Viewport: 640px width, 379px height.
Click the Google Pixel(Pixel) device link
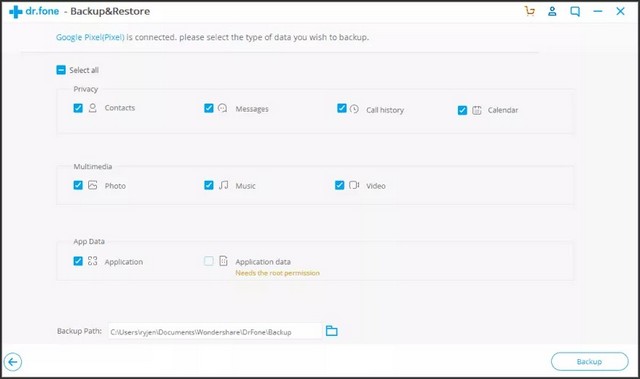pyautogui.click(x=90, y=37)
